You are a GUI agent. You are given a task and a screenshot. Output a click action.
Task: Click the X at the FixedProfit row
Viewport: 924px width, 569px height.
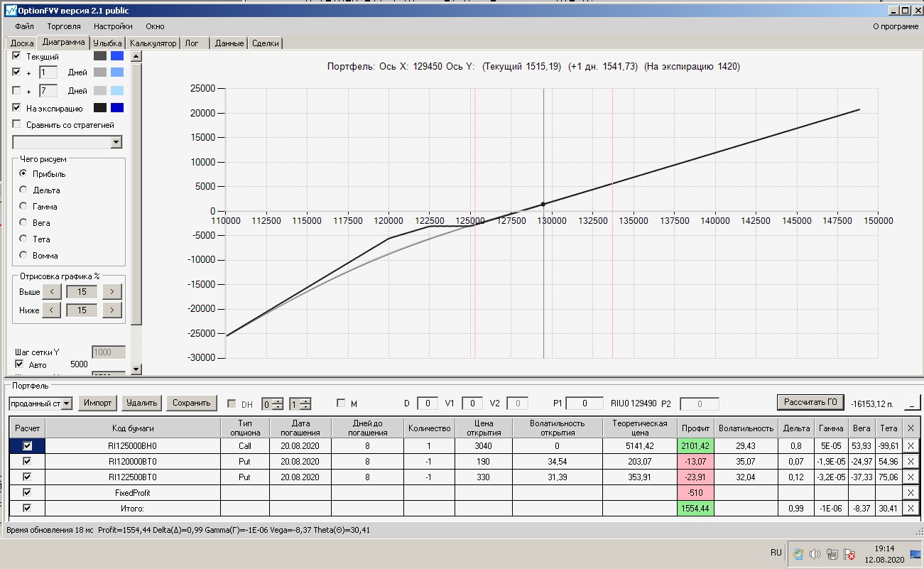pos(911,493)
